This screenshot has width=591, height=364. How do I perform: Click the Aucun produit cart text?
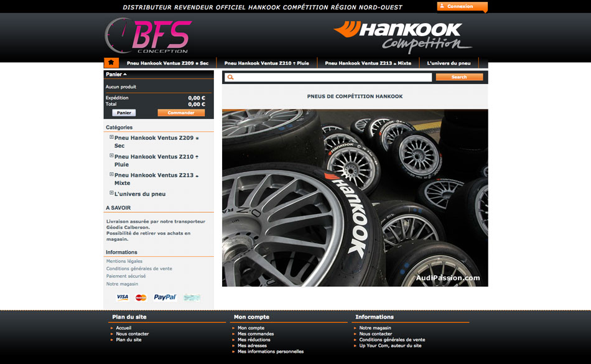coord(121,86)
